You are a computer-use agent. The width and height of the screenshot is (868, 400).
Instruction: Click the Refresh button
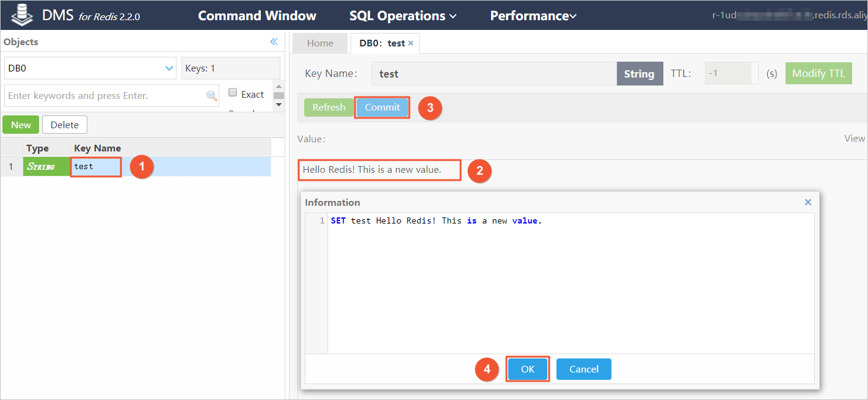329,107
